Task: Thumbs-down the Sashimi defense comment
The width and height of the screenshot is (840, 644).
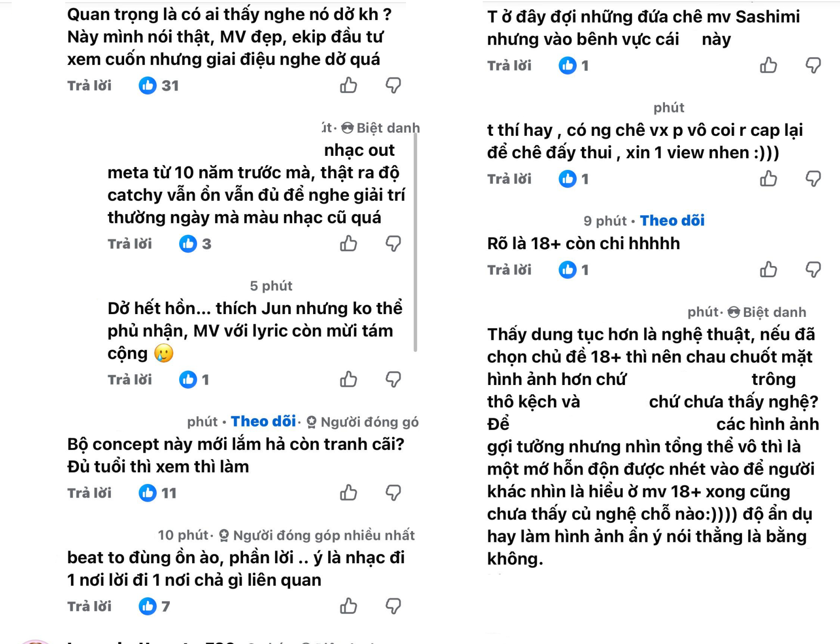Action: click(814, 66)
